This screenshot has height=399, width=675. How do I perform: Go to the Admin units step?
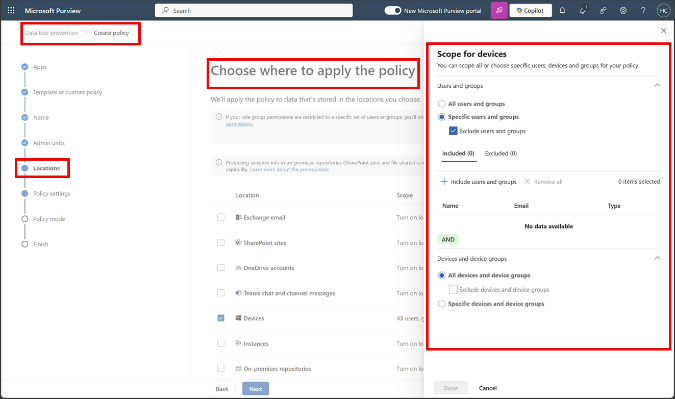point(49,143)
